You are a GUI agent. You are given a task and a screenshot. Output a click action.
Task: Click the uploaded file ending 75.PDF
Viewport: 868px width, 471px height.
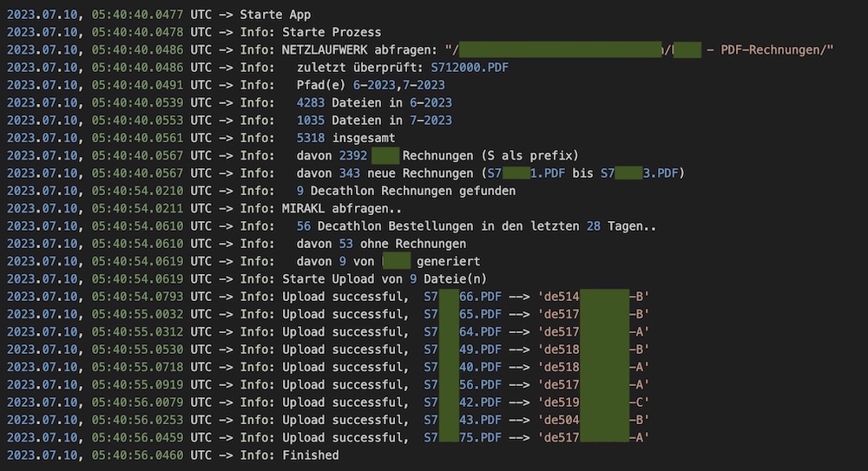tap(463, 438)
